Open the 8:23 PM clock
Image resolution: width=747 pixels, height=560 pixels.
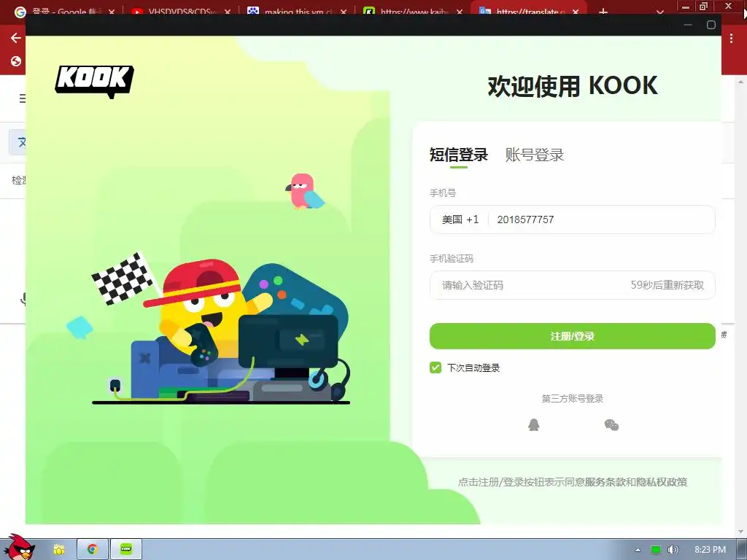[710, 550]
